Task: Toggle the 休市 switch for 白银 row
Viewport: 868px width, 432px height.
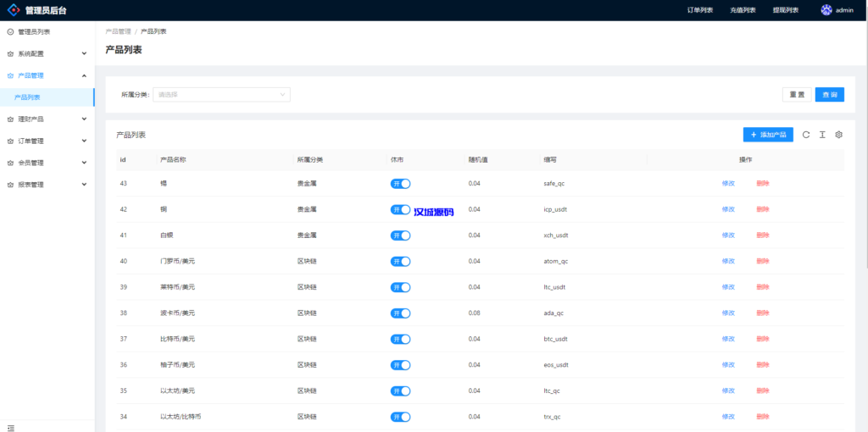Action: pos(400,235)
